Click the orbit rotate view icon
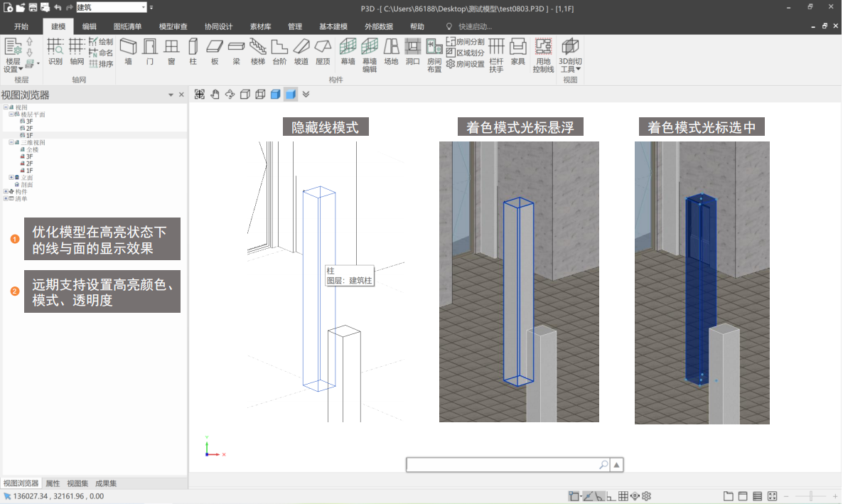843x504 pixels. (x=230, y=95)
